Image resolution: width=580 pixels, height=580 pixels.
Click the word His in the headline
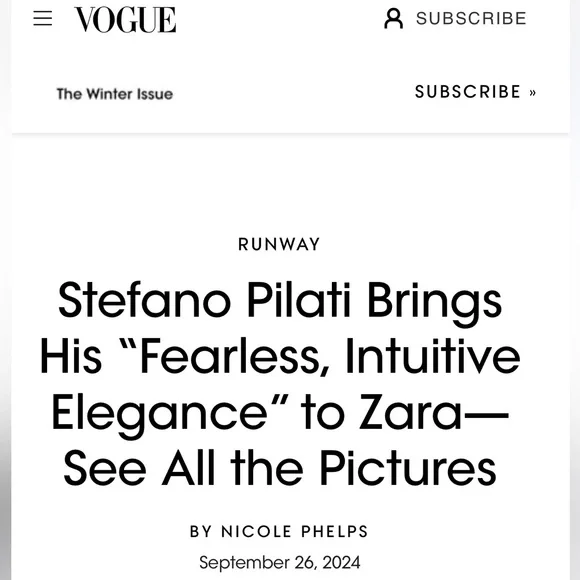click(x=71, y=355)
